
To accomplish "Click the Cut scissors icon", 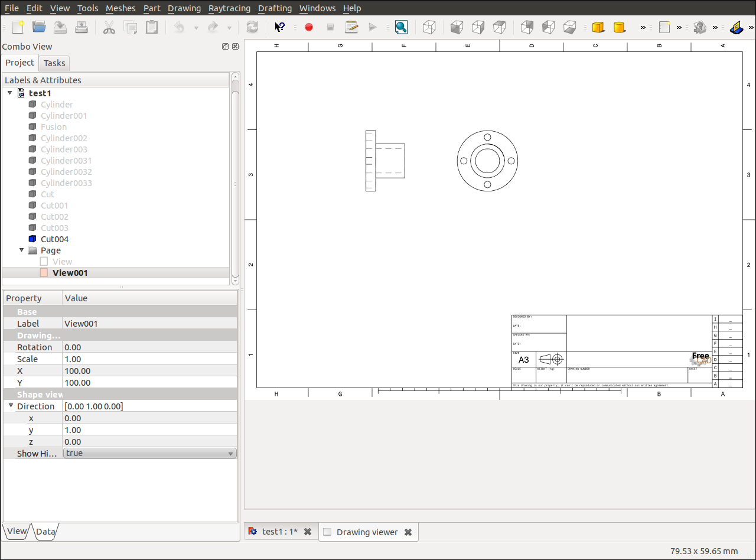I will point(109,27).
